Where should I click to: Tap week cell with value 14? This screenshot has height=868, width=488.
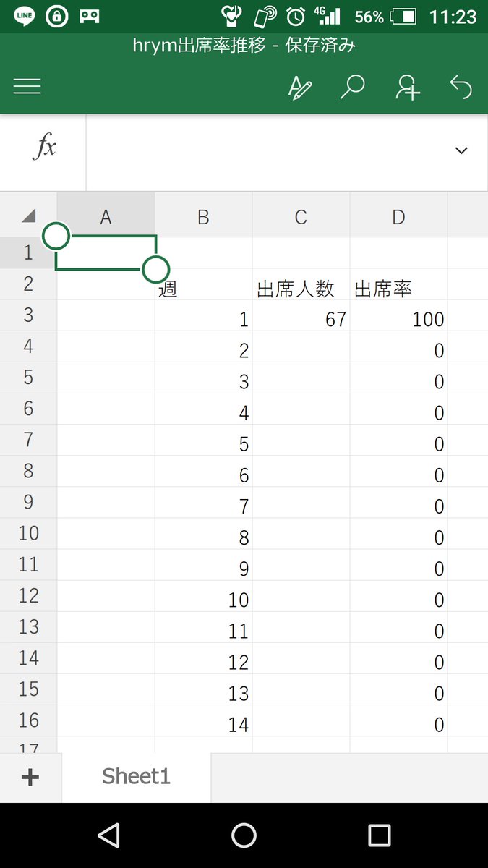pos(203,721)
